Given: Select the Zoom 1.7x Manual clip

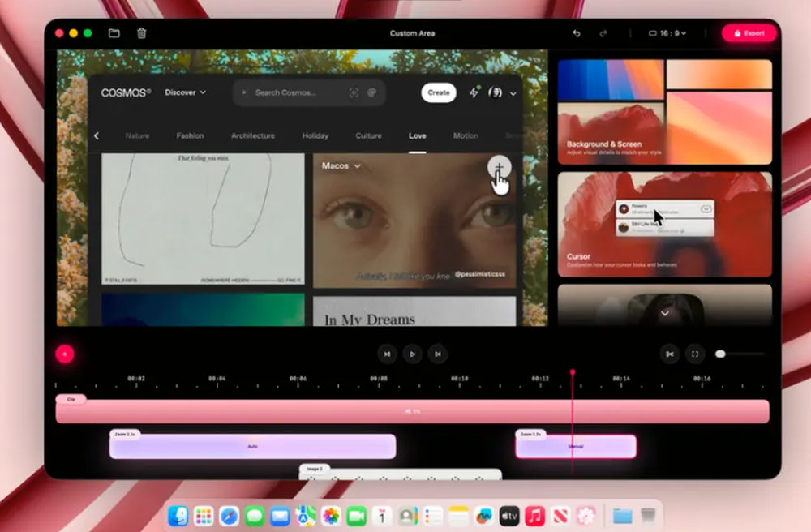Looking at the screenshot, I should pos(576,446).
